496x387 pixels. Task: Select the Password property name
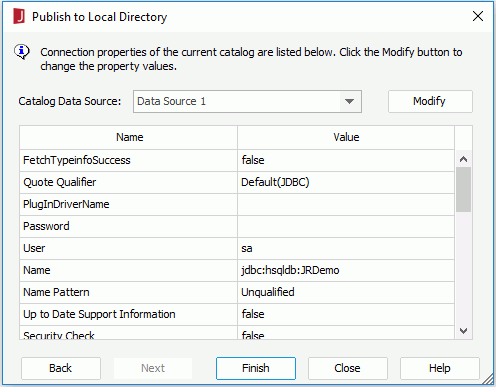128,226
